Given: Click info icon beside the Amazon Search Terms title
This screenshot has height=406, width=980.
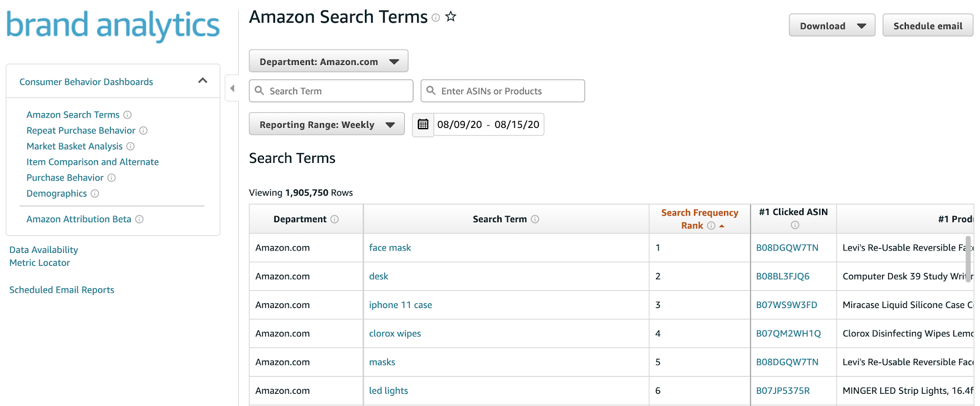Looking at the screenshot, I should click(435, 18).
